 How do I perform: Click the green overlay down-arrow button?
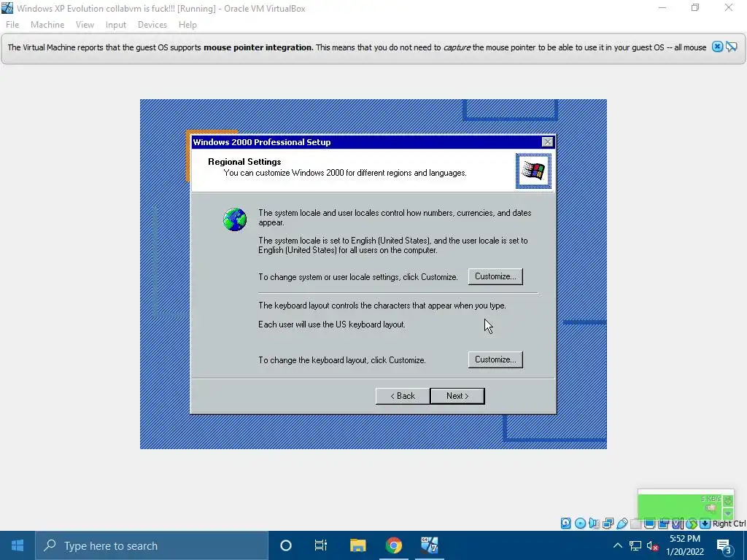[x=727, y=514]
